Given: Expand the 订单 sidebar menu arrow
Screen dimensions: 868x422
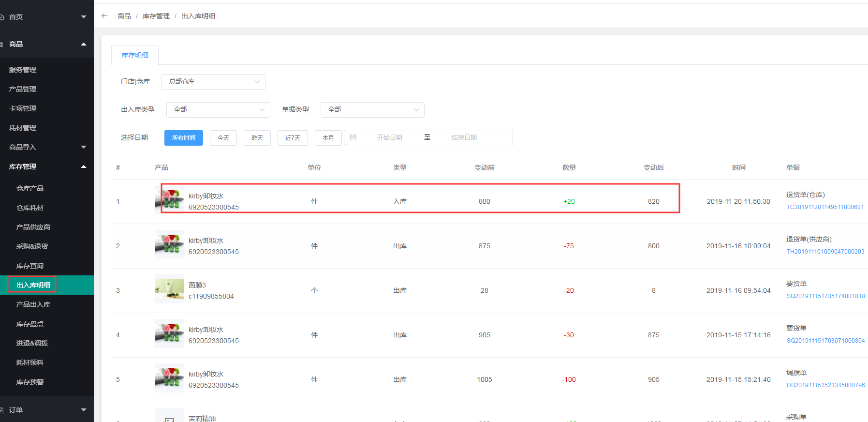Looking at the screenshot, I should point(84,410).
